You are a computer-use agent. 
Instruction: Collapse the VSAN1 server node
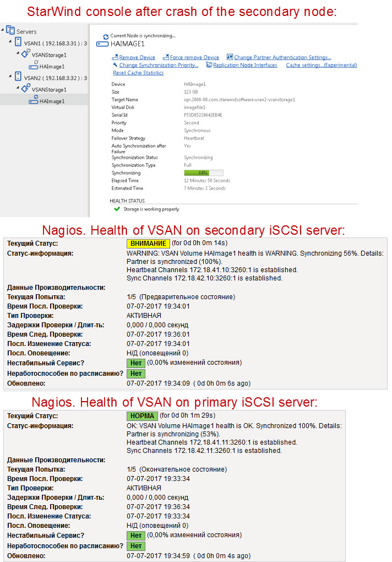pos(10,41)
